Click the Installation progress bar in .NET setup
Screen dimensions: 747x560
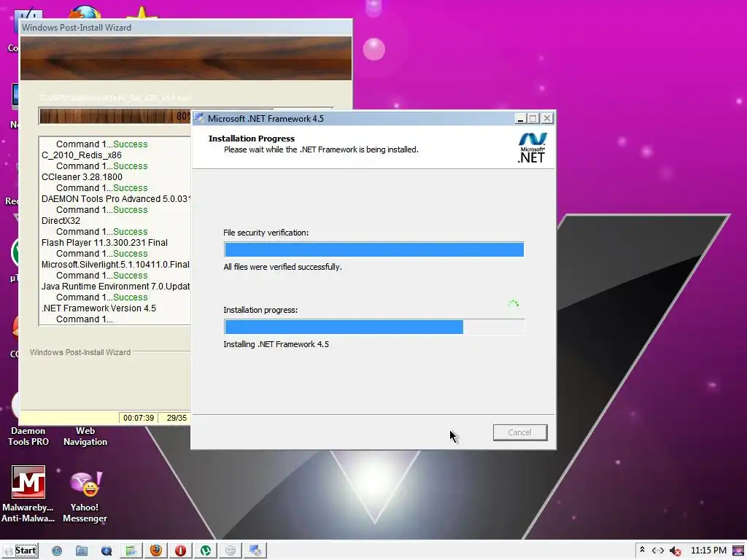[374, 327]
